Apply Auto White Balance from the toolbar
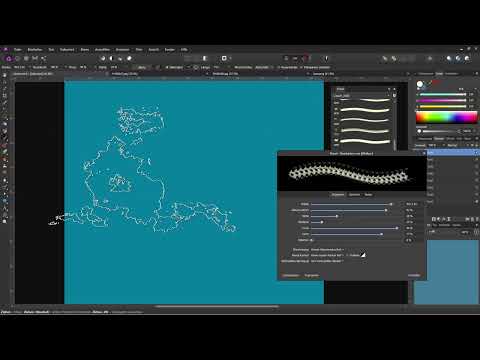 [129, 59]
